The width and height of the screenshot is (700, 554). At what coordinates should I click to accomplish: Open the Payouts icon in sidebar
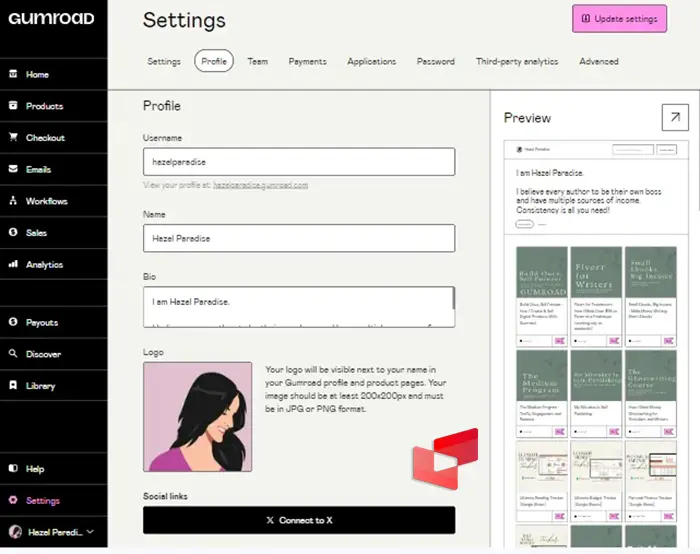13,323
